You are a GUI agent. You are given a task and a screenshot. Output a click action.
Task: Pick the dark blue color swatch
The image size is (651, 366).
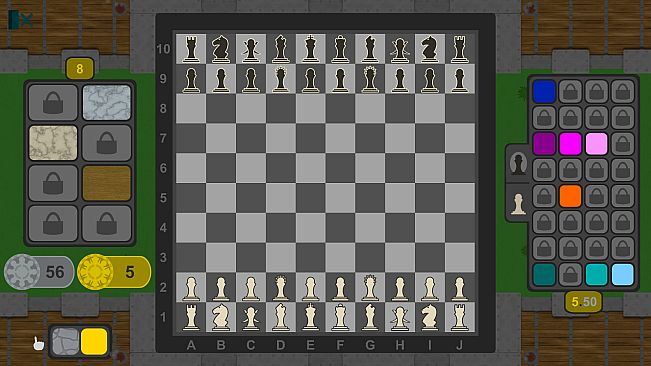(544, 91)
